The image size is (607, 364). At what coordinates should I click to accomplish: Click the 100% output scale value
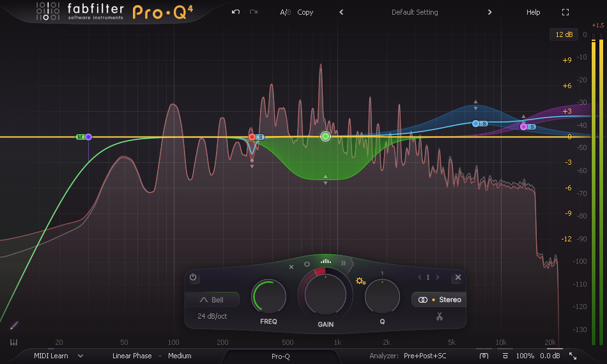click(525, 356)
